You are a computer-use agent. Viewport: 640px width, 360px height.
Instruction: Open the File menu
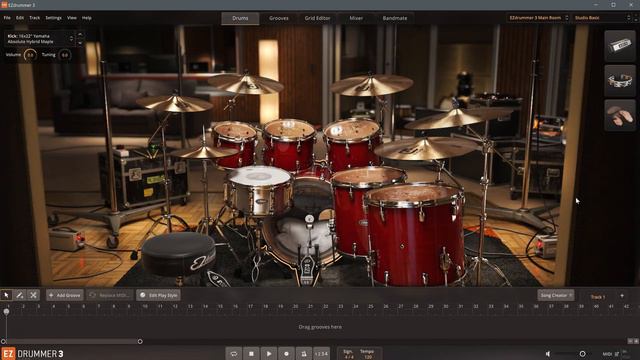tap(7, 18)
